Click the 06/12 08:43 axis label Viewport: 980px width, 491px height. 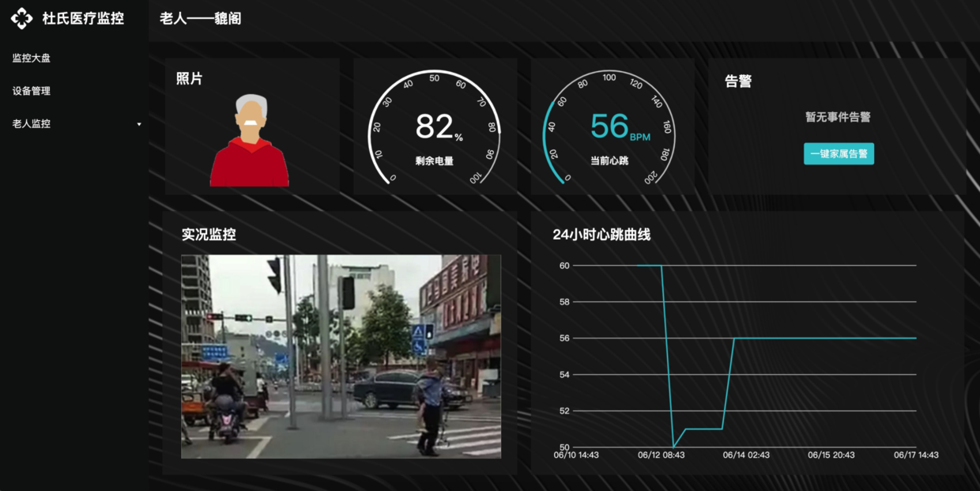(x=661, y=455)
